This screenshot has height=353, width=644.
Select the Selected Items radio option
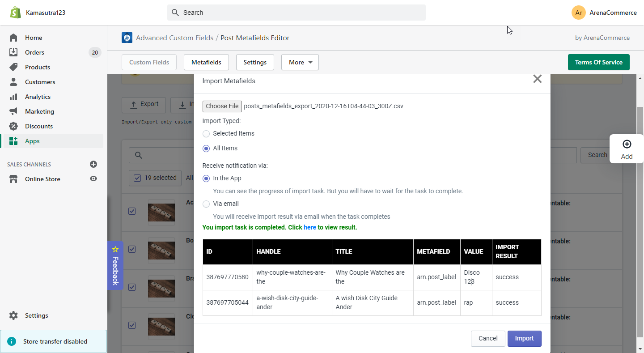click(206, 134)
